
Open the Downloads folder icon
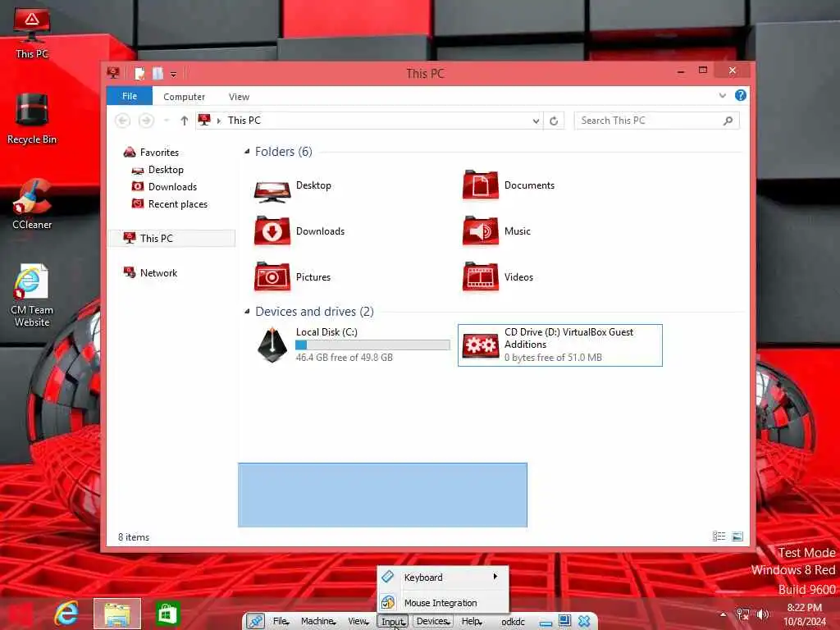(x=272, y=231)
